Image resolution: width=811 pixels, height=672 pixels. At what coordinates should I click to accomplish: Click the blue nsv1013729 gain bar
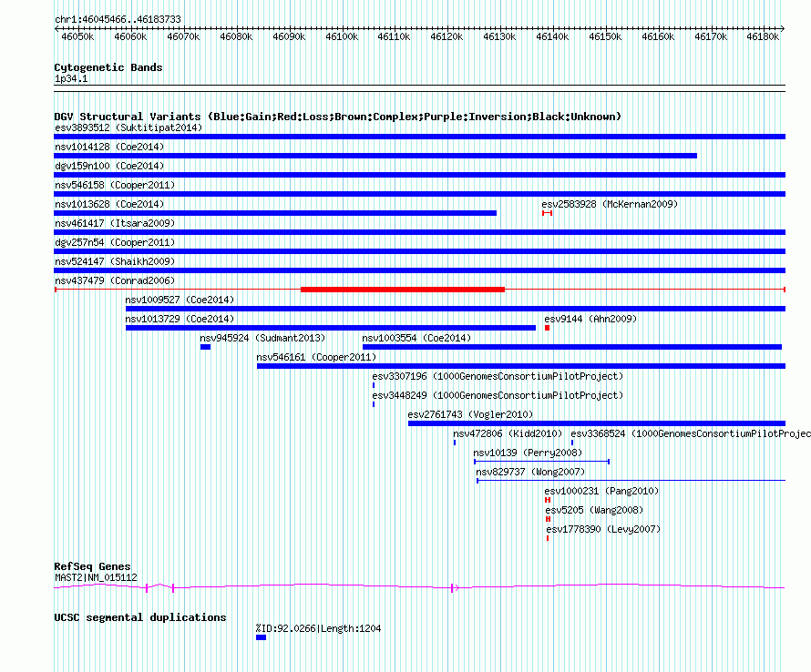point(331,328)
